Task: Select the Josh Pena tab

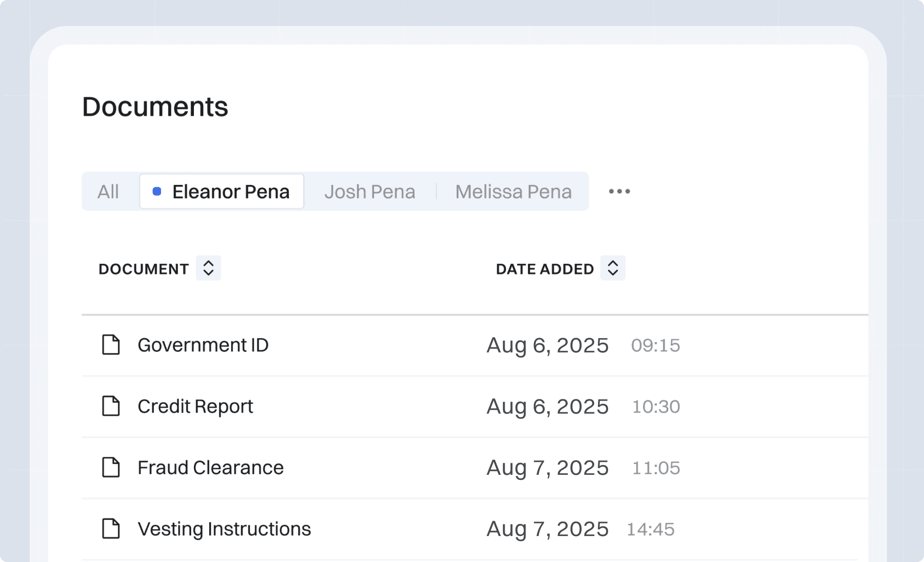Action: tap(370, 191)
